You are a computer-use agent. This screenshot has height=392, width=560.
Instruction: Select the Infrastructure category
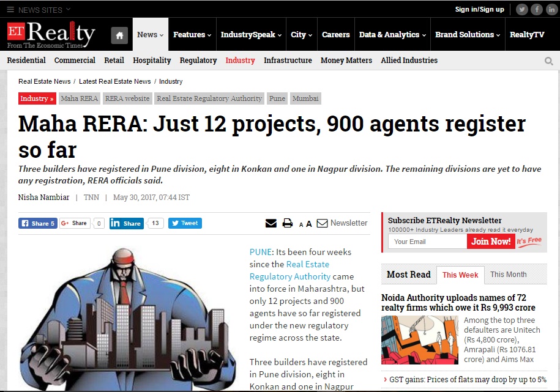coord(288,61)
